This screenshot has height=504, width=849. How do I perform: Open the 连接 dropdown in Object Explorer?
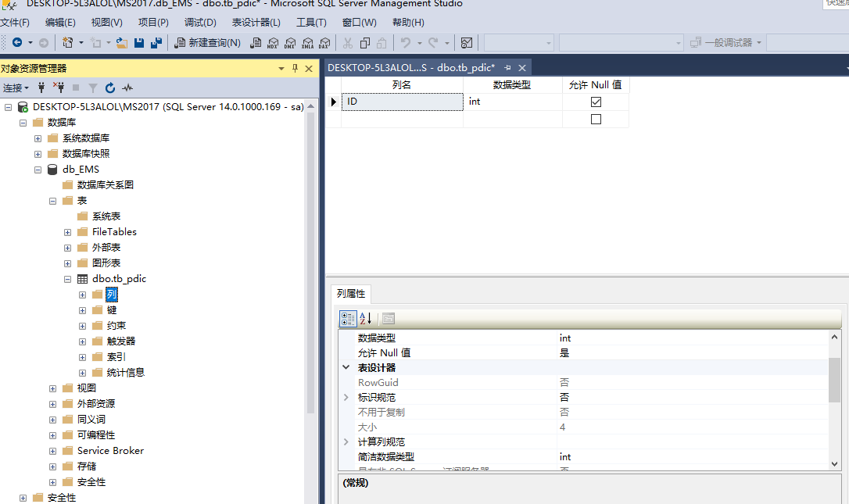16,88
